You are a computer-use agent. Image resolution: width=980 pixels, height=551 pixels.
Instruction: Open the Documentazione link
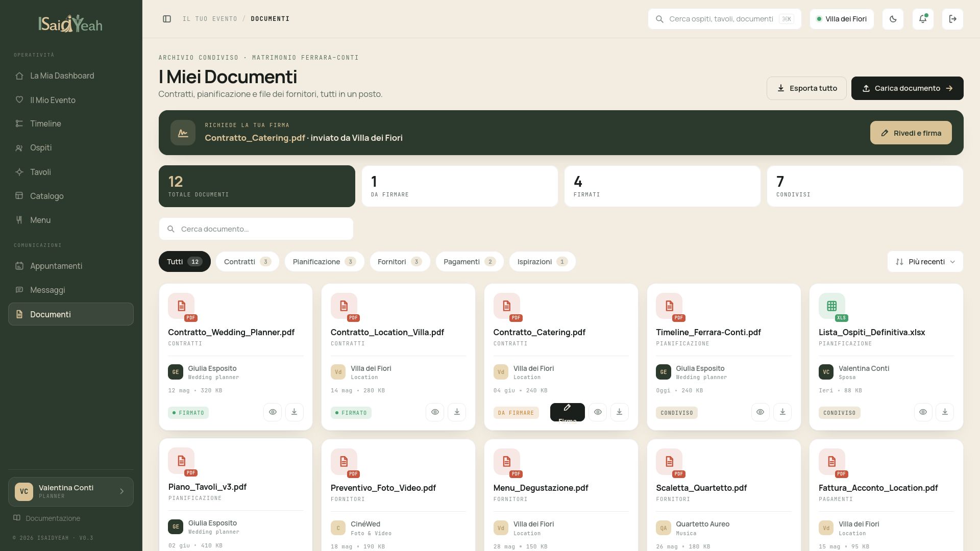click(x=47, y=518)
